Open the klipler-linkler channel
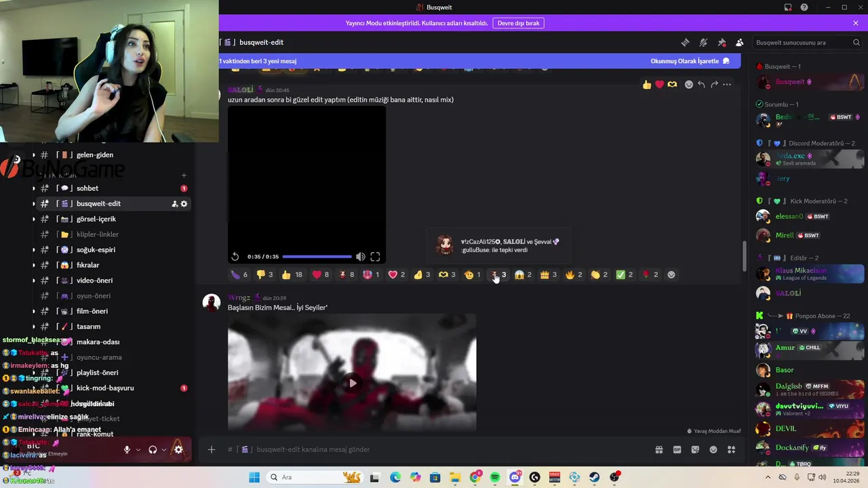The image size is (868, 488). point(98,235)
